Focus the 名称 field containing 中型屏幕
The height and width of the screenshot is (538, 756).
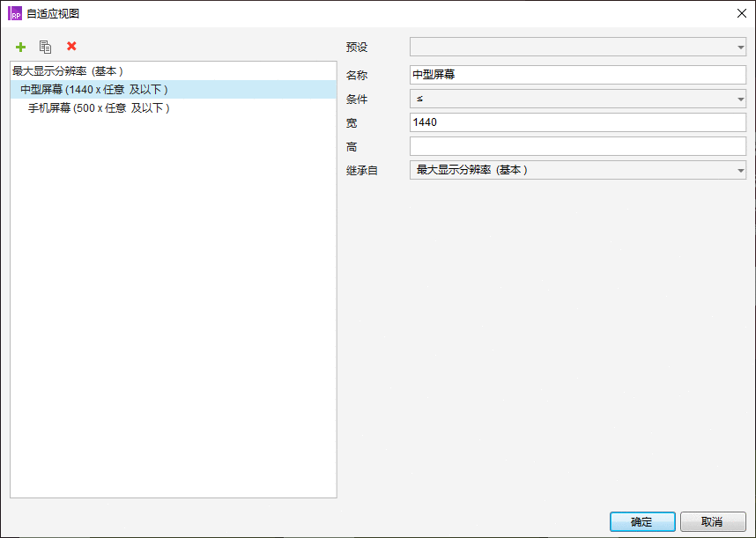[x=578, y=75]
